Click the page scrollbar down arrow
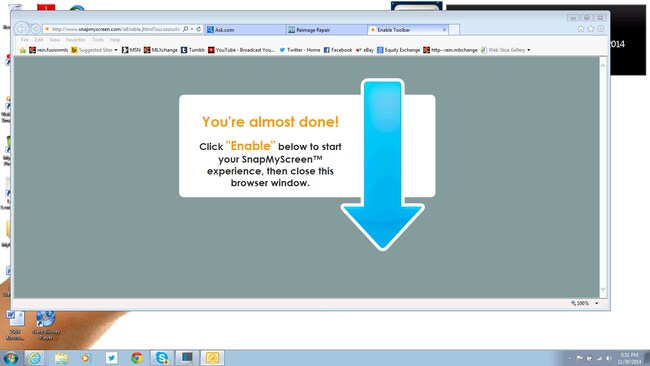This screenshot has width=650, height=366. tap(603, 289)
